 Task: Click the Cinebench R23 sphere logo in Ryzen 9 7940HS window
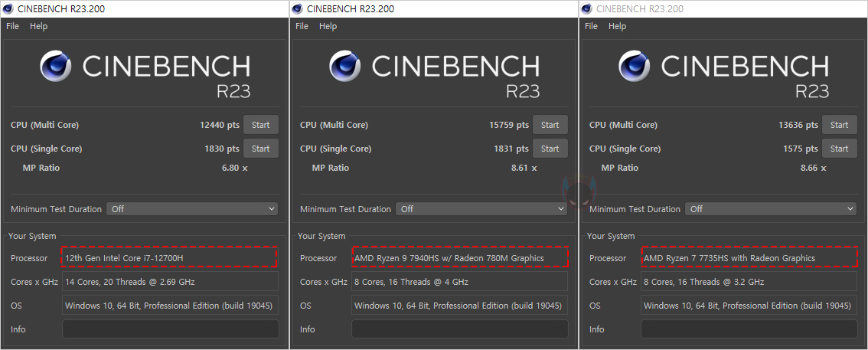coord(345,66)
